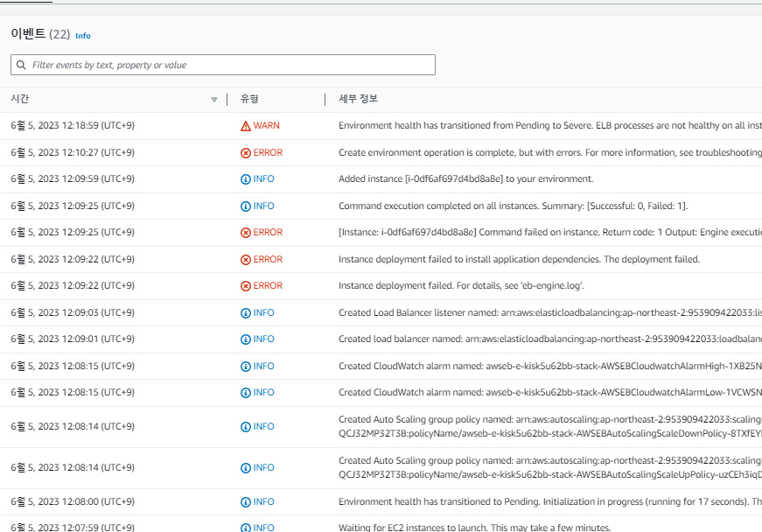The width and height of the screenshot is (762, 532).
Task: Click 'Environment health has transitioned to Pending' message
Action: click(x=550, y=502)
